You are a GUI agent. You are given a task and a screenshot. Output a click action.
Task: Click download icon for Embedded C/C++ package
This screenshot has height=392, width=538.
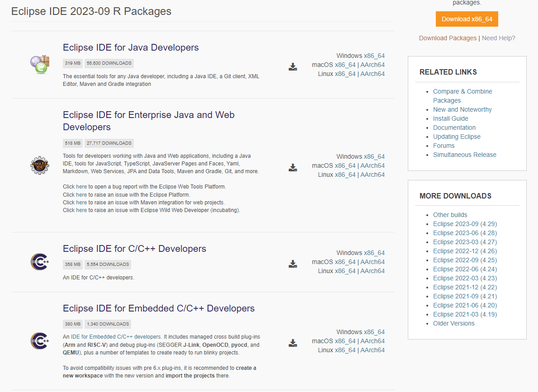293,343
